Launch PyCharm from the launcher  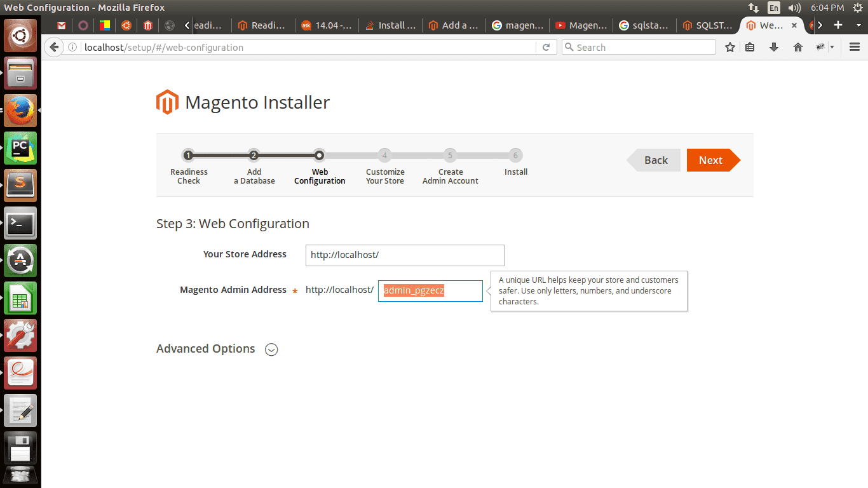point(20,148)
